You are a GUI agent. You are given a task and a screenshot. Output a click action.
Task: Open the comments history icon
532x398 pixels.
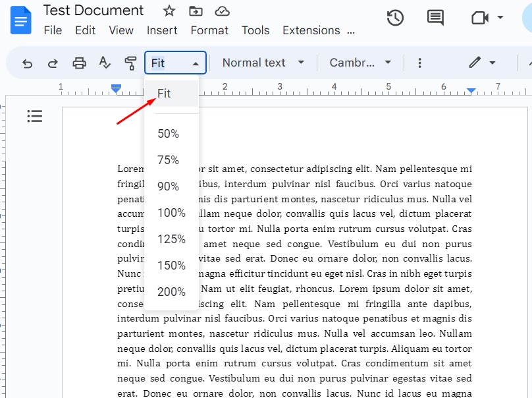pos(435,18)
